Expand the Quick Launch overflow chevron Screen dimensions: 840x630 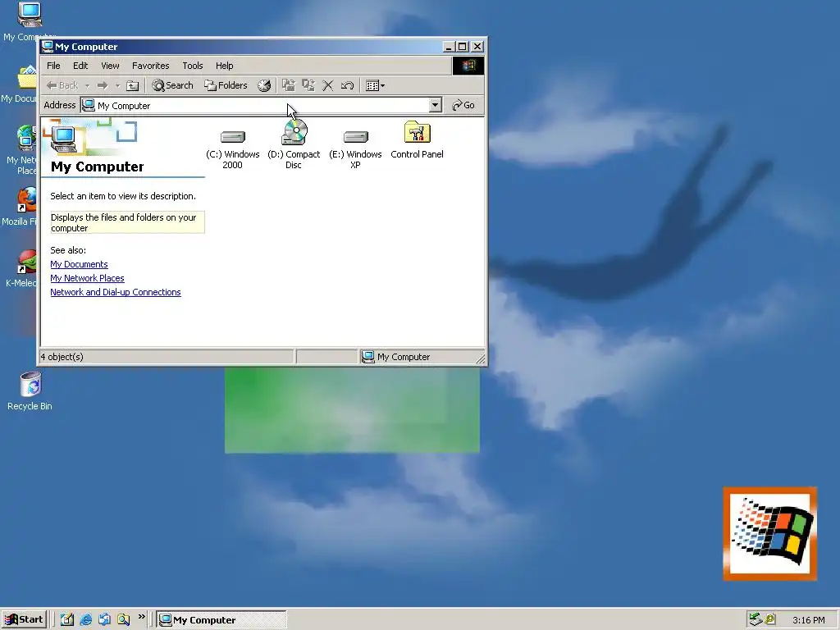point(141,617)
